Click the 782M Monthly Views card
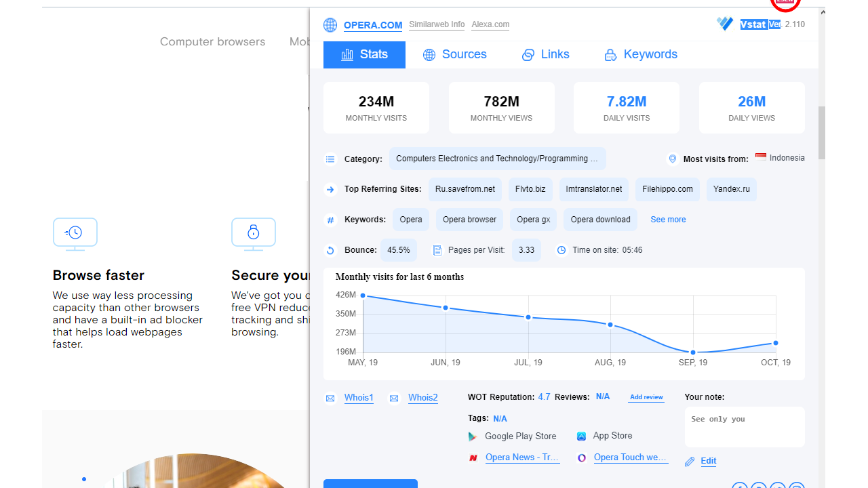 click(502, 108)
